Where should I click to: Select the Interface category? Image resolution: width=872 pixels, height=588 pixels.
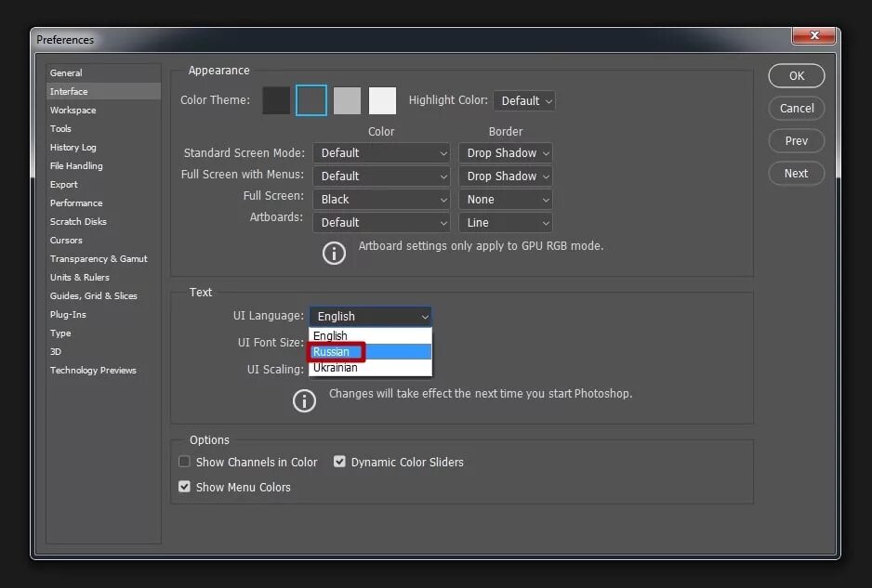(x=104, y=92)
